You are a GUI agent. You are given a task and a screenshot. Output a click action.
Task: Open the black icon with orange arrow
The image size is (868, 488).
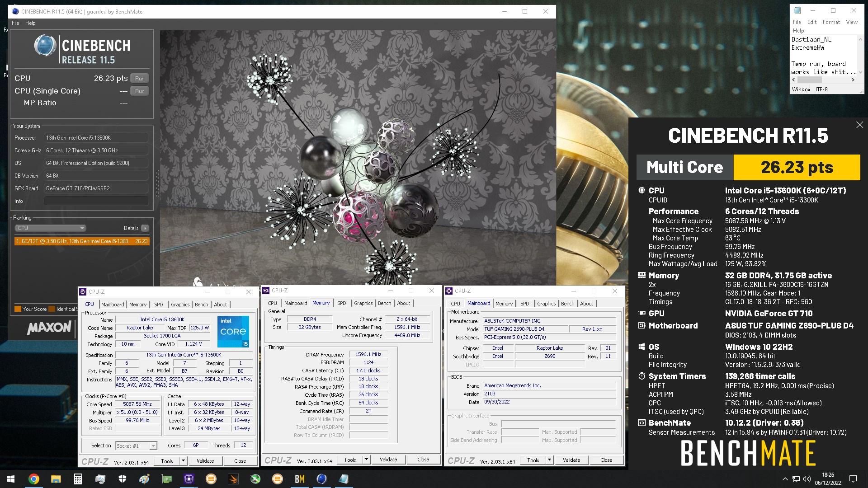(x=233, y=479)
